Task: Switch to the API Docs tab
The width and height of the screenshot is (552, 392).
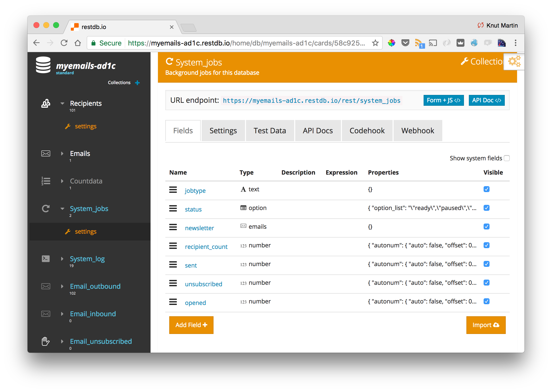Action: point(318,130)
